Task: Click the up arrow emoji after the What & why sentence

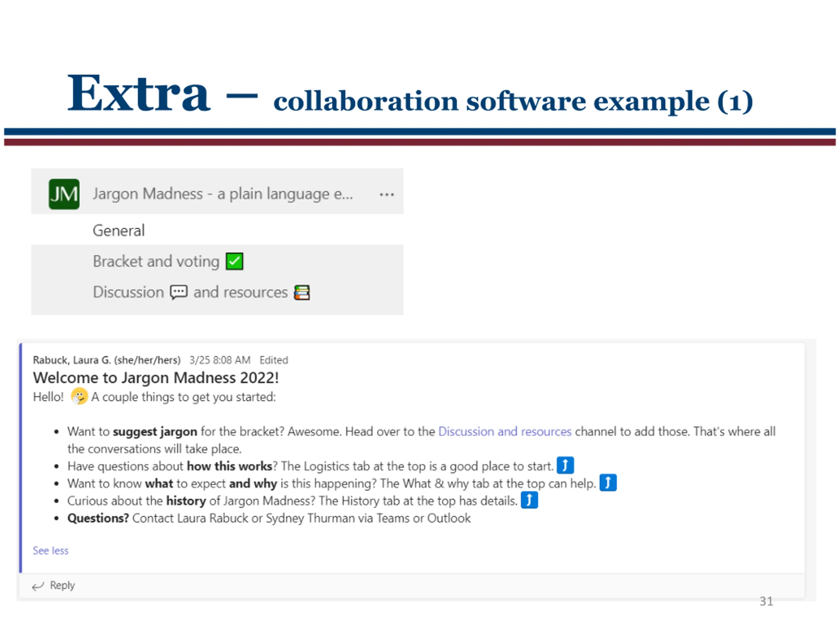Action: pos(608,483)
